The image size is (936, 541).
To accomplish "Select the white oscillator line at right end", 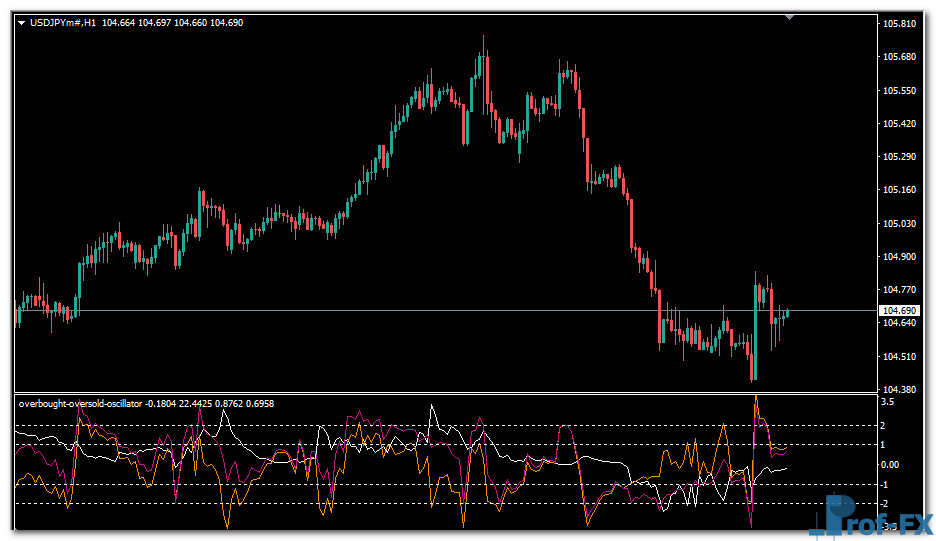I will tap(780, 468).
